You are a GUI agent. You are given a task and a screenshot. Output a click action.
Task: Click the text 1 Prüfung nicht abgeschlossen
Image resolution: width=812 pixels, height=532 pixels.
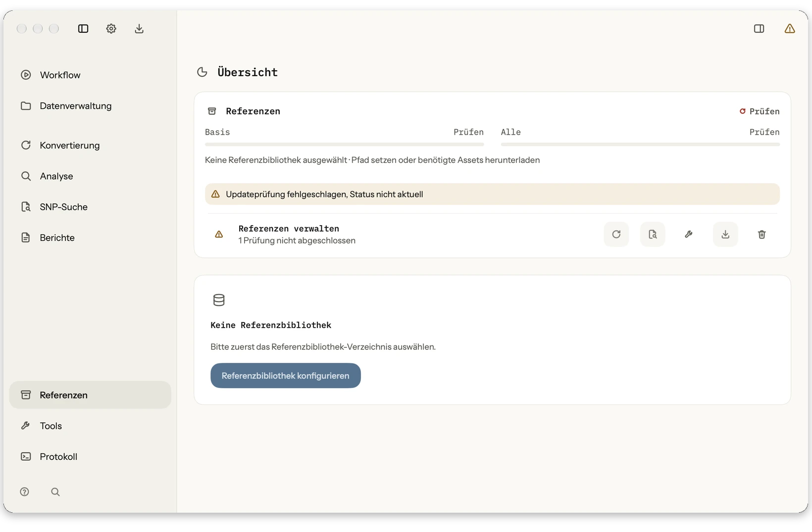tap(297, 241)
